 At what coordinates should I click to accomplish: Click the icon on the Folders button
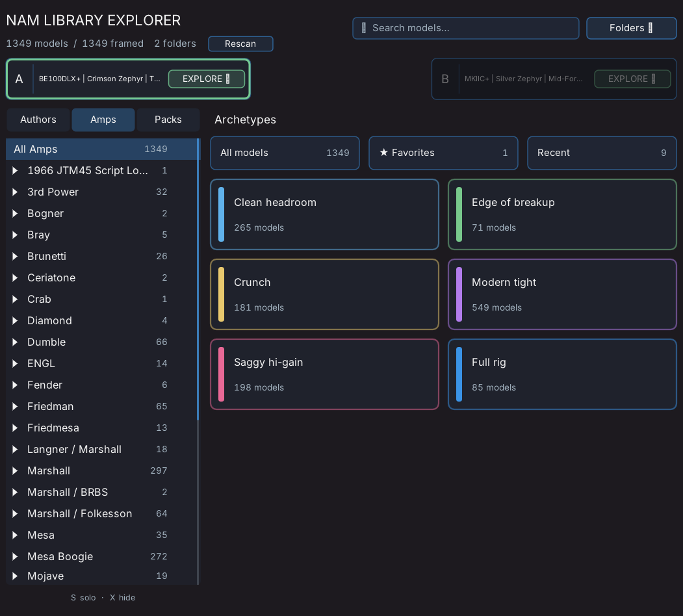pyautogui.click(x=651, y=28)
